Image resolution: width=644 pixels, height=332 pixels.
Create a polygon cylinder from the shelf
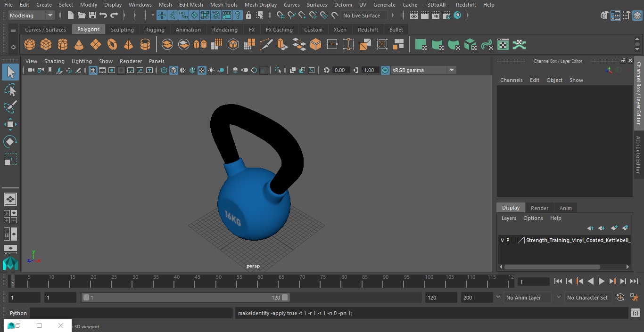62,45
